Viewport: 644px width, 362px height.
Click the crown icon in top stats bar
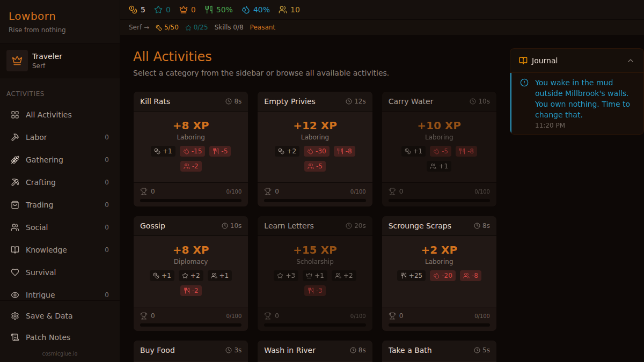point(184,10)
